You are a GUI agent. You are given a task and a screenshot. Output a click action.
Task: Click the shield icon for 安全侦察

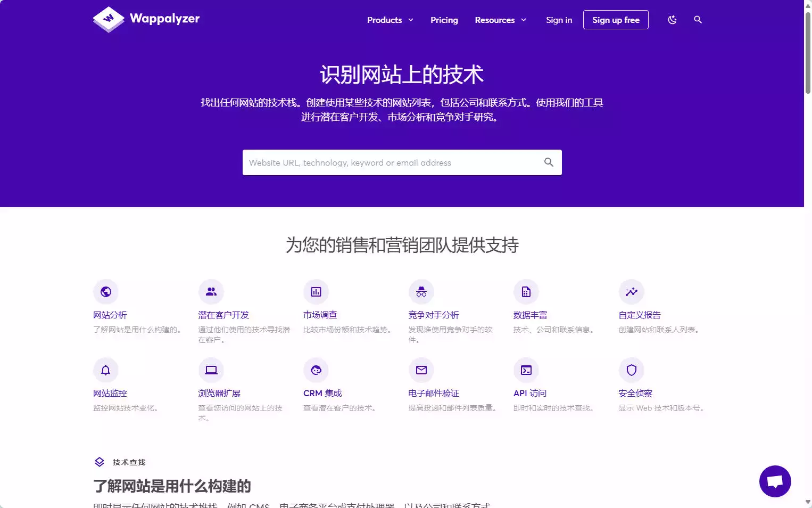(632, 370)
